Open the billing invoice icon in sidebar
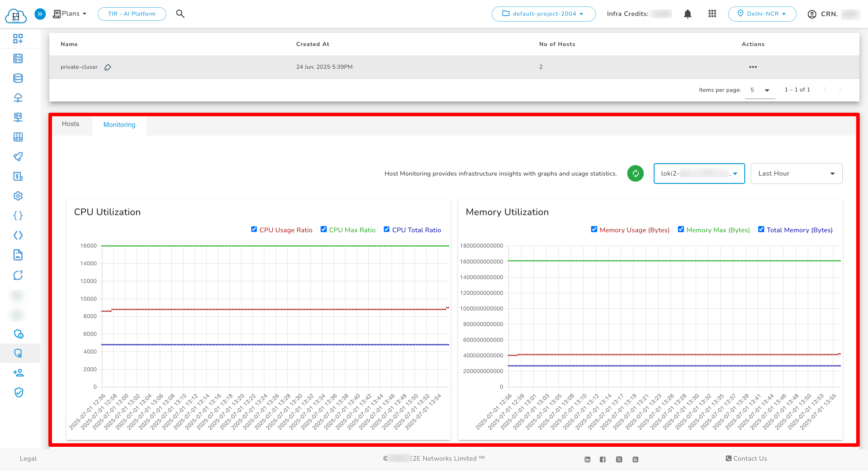The width and height of the screenshot is (868, 471). [18, 176]
